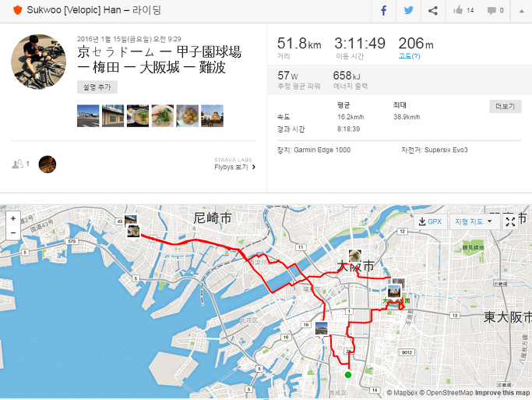This screenshot has width=532, height=400.
Task: Zoom out on the map
Action: point(13,233)
